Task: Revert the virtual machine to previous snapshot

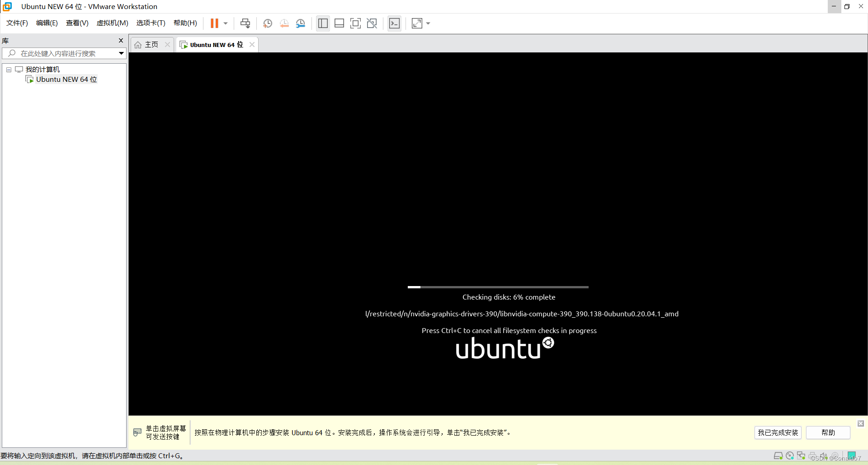Action: point(284,23)
